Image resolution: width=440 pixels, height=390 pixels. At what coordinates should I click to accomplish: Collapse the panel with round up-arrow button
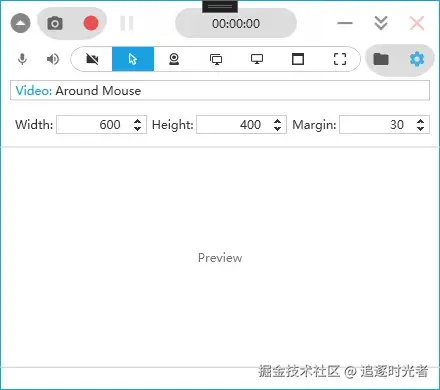pos(21,23)
